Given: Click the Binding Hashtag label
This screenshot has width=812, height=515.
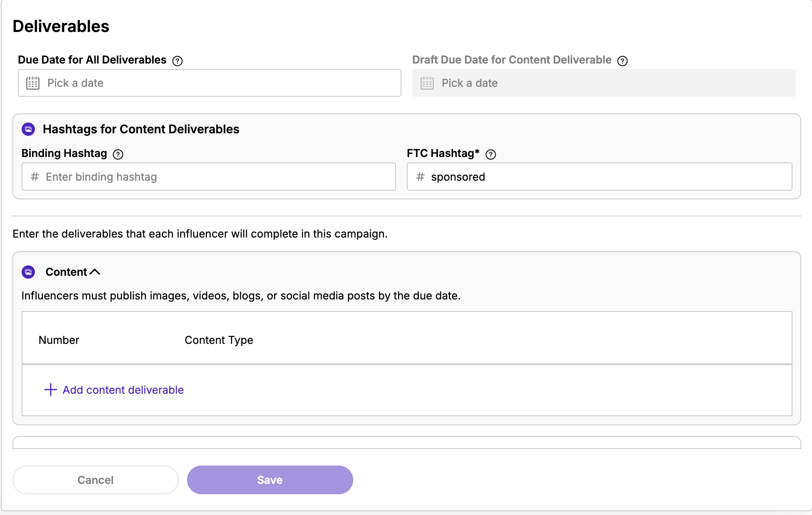Looking at the screenshot, I should pyautogui.click(x=64, y=154).
